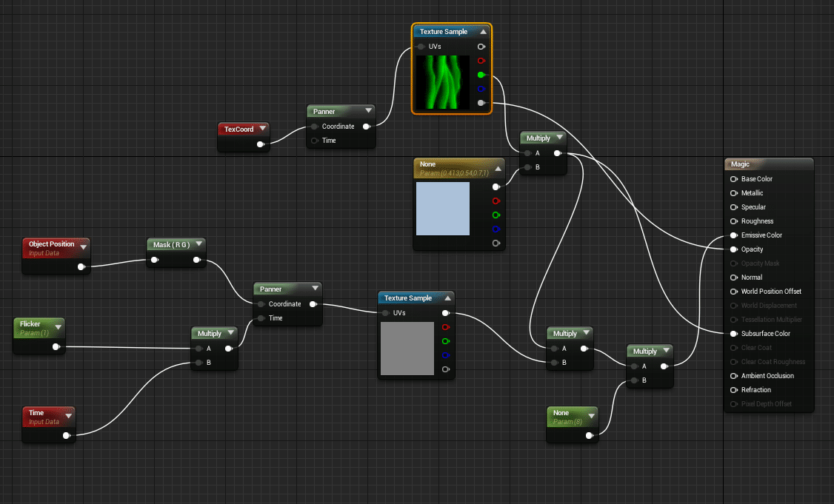This screenshot has width=834, height=504.
Task: Click the Emissive Color input pin
Action: point(734,235)
